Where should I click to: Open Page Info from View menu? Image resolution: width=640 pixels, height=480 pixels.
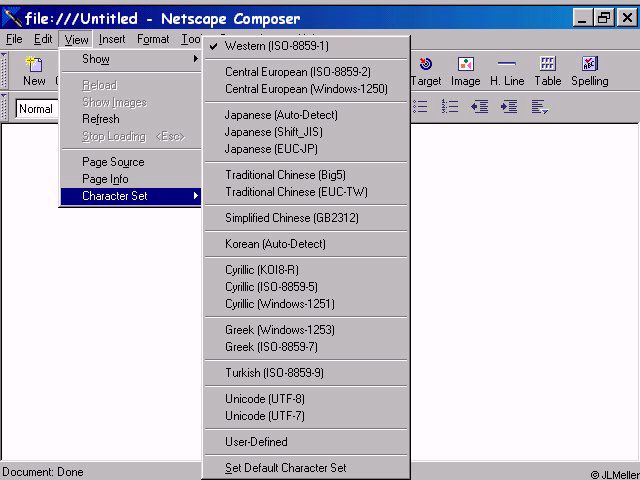(x=131, y=179)
